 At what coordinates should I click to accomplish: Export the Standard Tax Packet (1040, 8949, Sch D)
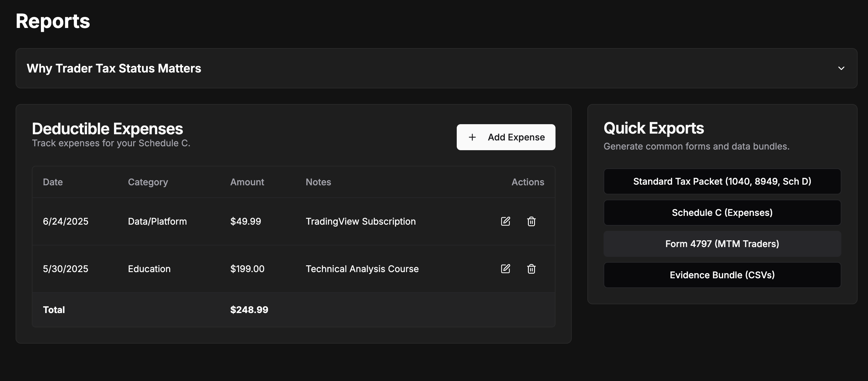point(722,181)
